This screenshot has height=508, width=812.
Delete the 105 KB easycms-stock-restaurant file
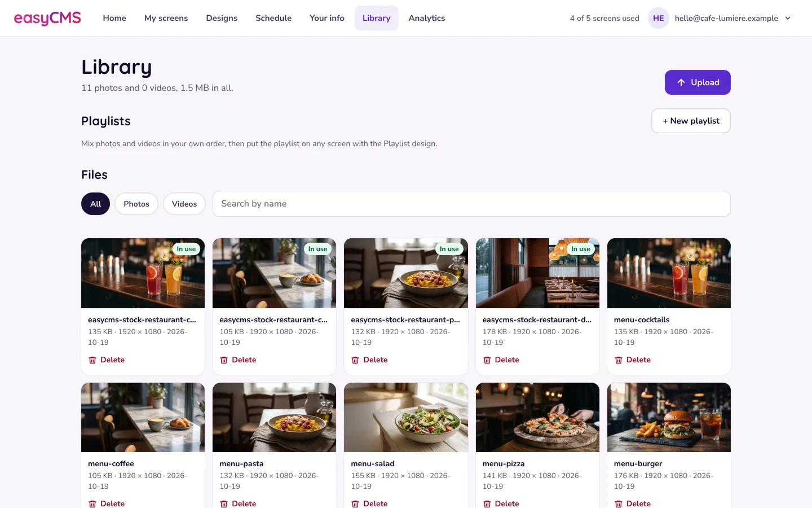(x=238, y=360)
